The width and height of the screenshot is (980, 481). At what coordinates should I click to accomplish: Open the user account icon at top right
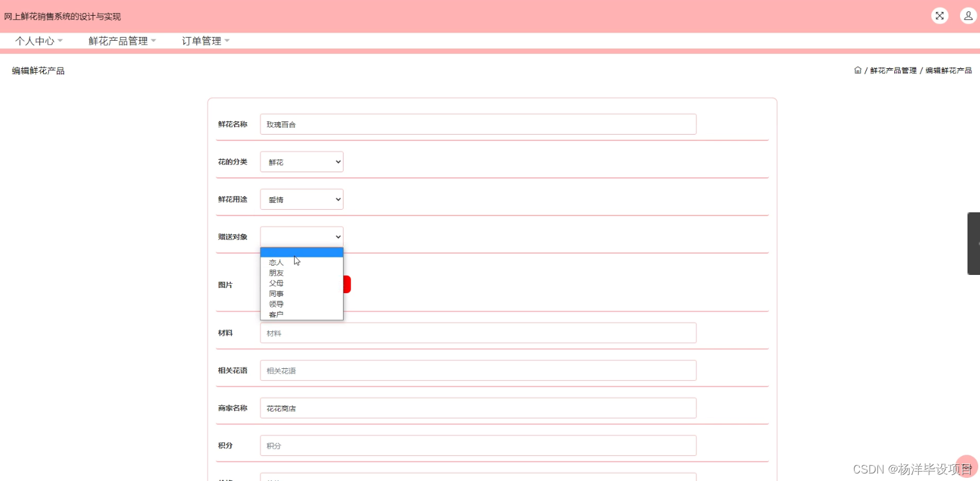[x=968, y=16]
